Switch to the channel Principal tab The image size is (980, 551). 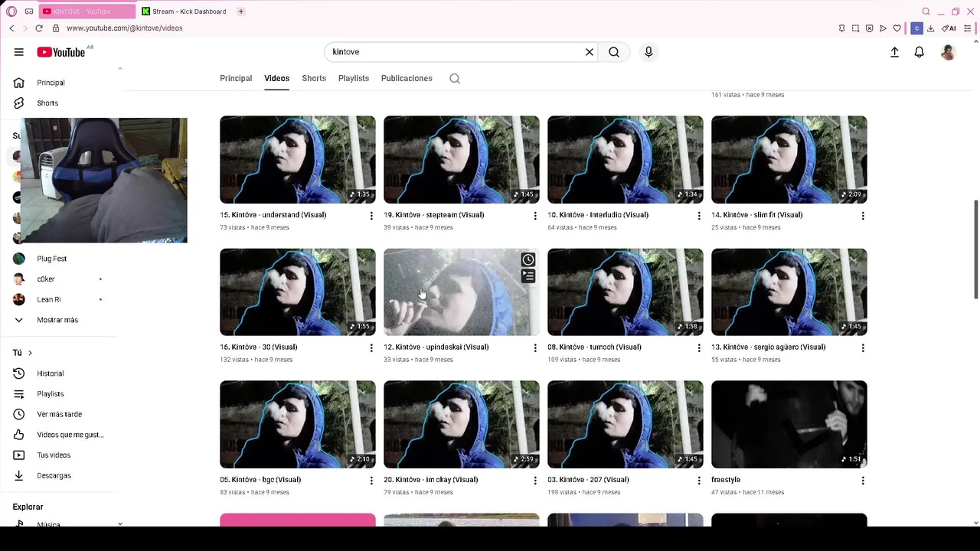click(x=236, y=78)
